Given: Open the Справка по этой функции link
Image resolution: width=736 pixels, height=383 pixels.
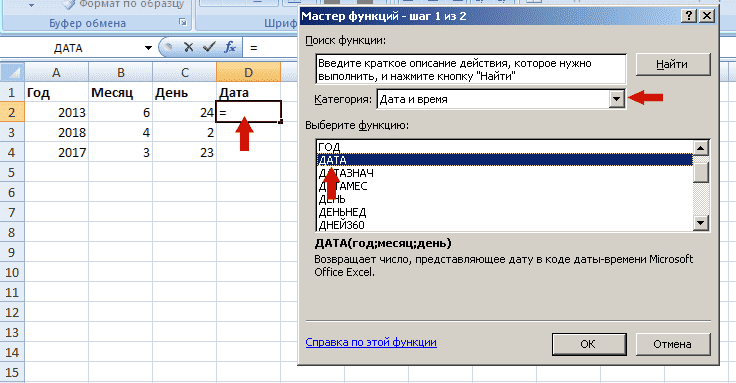Looking at the screenshot, I should (371, 342).
